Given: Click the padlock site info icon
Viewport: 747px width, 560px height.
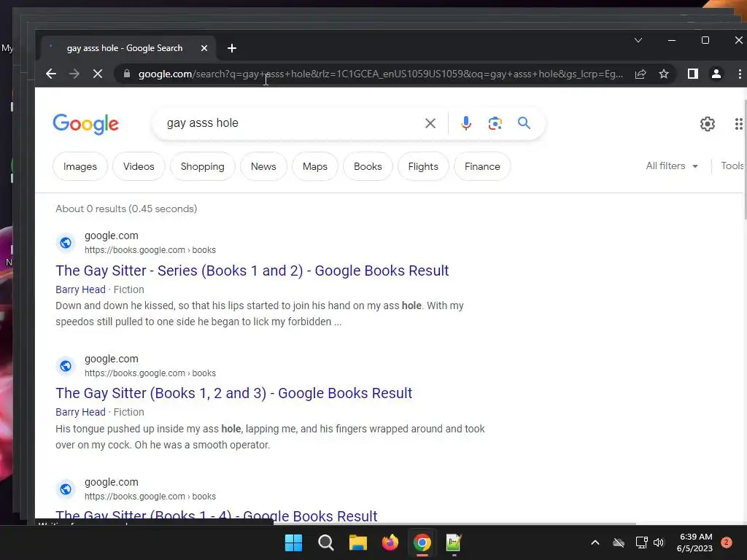Looking at the screenshot, I should tap(127, 74).
